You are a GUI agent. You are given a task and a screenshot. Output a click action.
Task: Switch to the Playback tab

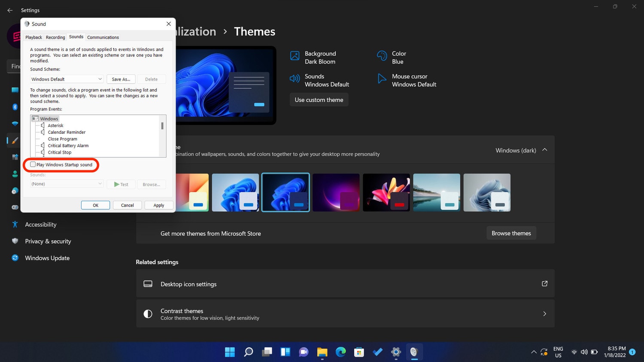33,37
